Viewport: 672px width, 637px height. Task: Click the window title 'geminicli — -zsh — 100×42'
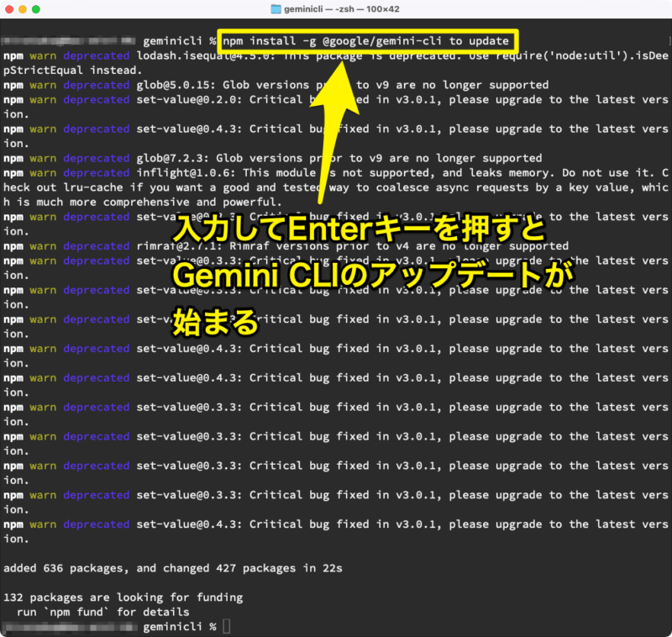tap(342, 9)
